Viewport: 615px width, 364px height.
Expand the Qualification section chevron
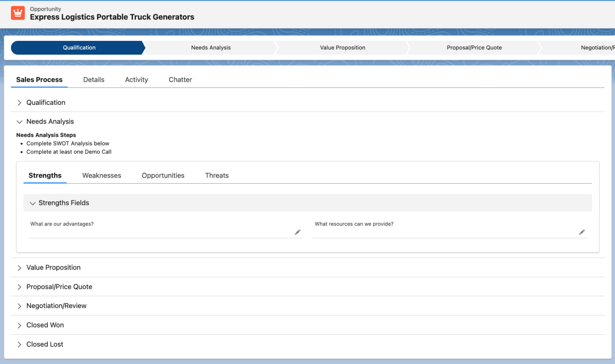(x=19, y=103)
